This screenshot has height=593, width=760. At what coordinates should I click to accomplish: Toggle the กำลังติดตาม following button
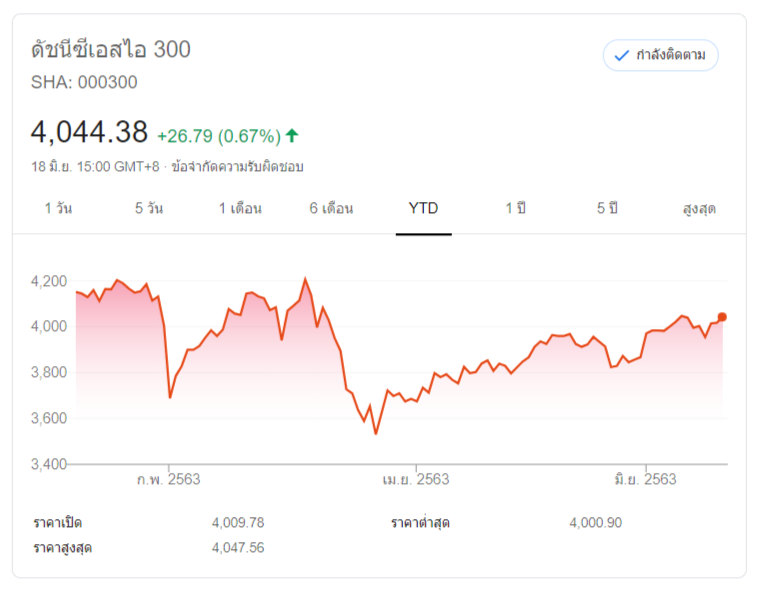660,55
